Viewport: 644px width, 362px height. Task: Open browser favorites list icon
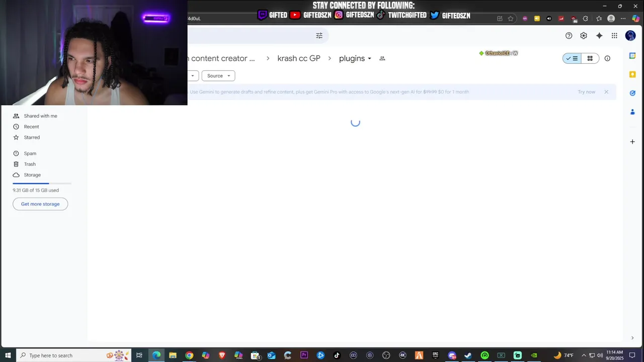point(599,19)
